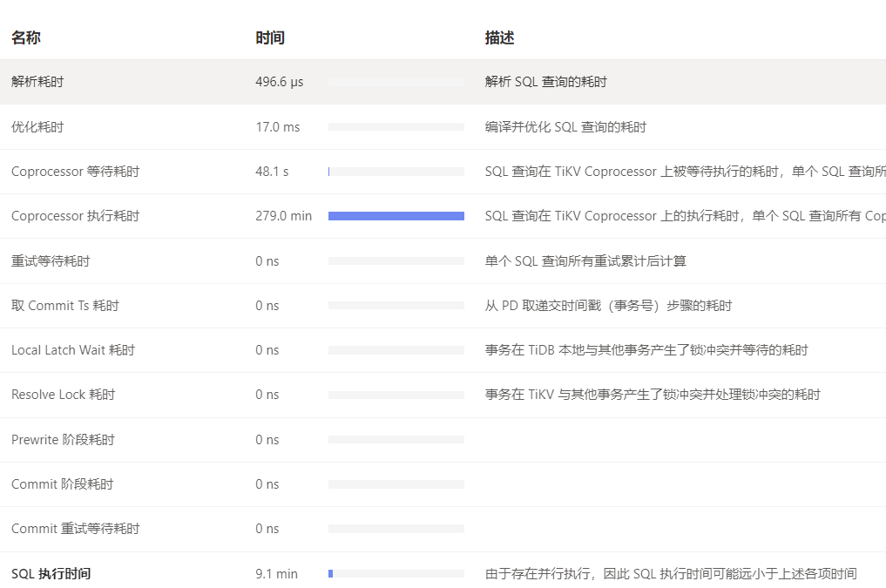Select the 优化耗时 row name
886x588 pixels.
click(x=37, y=127)
